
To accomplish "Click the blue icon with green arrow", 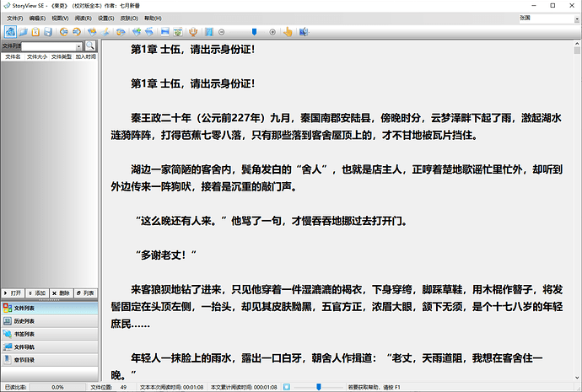I will click(x=137, y=32).
